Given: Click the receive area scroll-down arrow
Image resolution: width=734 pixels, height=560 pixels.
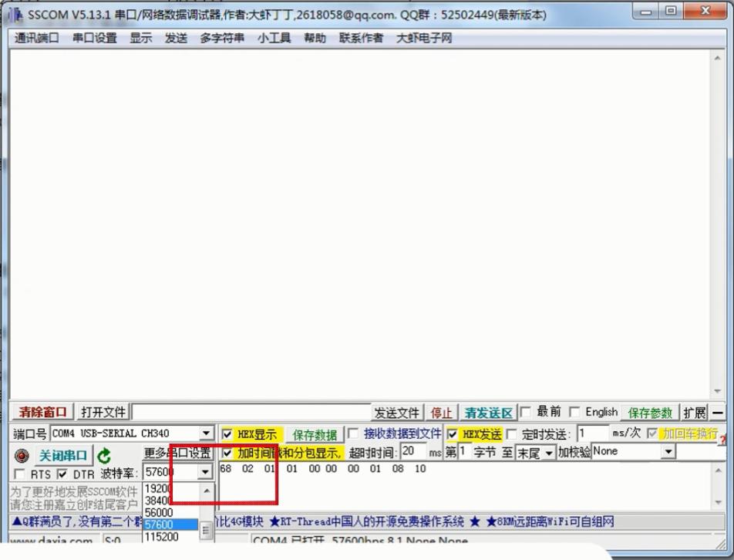Looking at the screenshot, I should [717, 391].
